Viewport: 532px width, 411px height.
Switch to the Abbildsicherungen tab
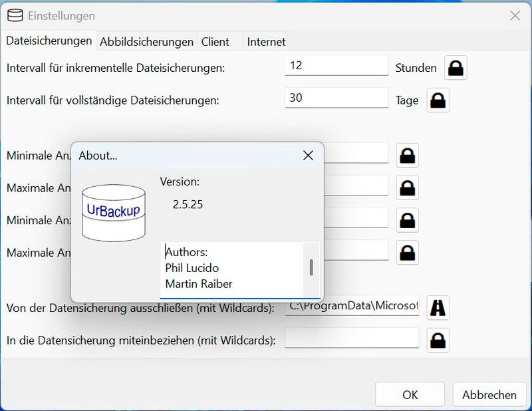pos(146,41)
